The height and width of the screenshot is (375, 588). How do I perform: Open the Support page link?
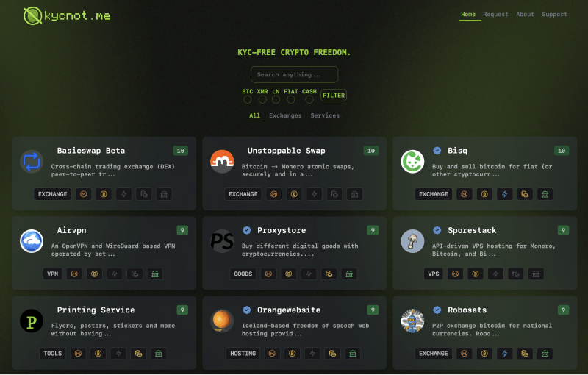pyautogui.click(x=554, y=14)
